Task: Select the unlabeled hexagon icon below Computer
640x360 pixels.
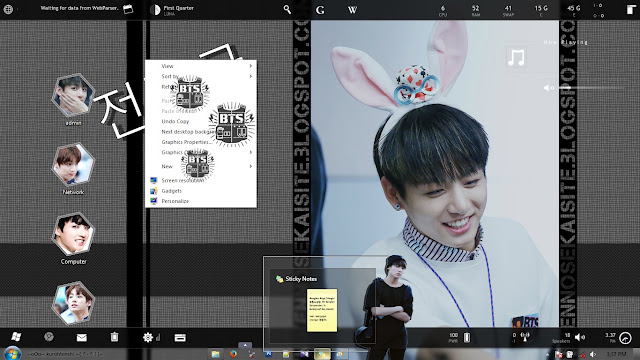Action: (x=74, y=302)
